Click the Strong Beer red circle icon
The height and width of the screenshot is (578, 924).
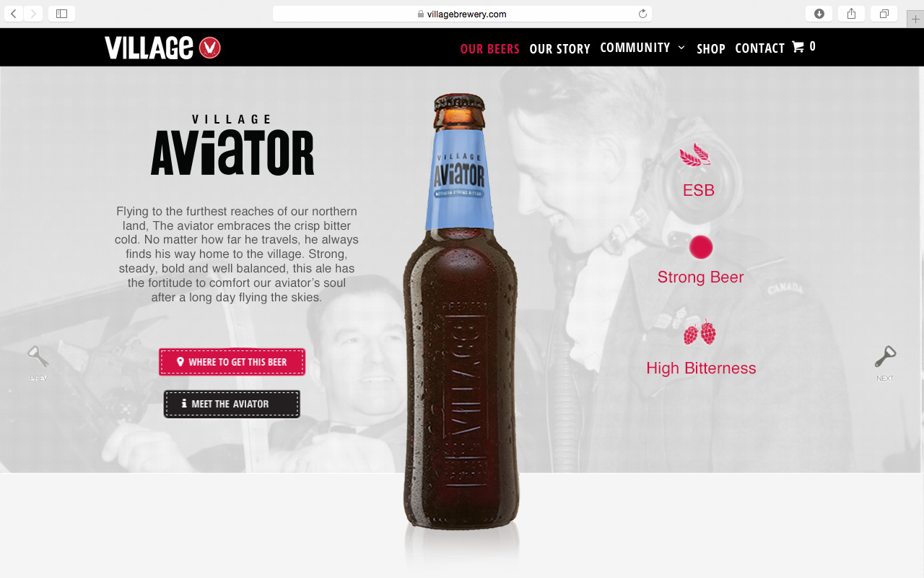click(700, 247)
